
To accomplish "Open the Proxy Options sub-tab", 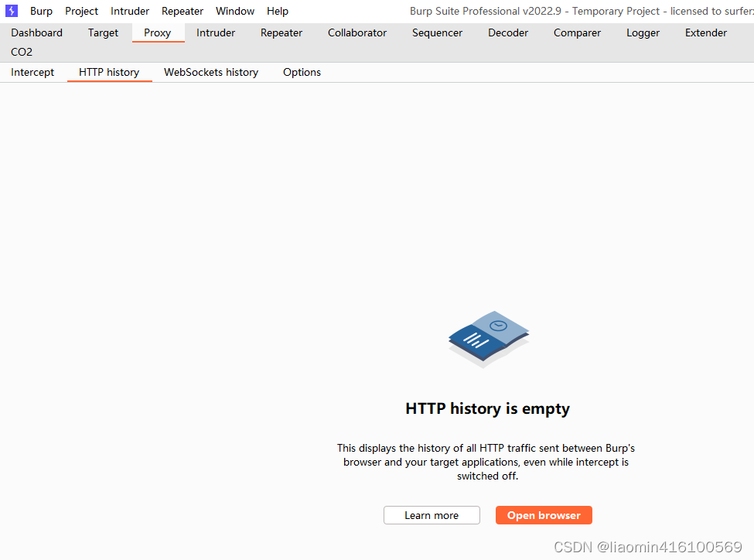I will 302,72.
